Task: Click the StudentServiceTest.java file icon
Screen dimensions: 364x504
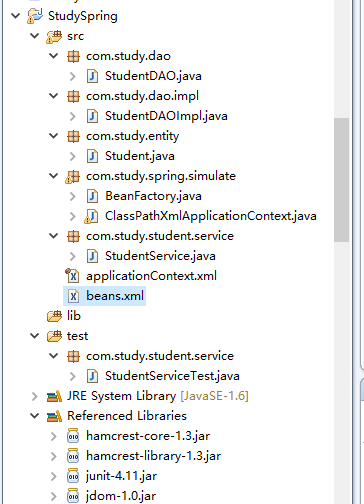Action: click(x=92, y=376)
